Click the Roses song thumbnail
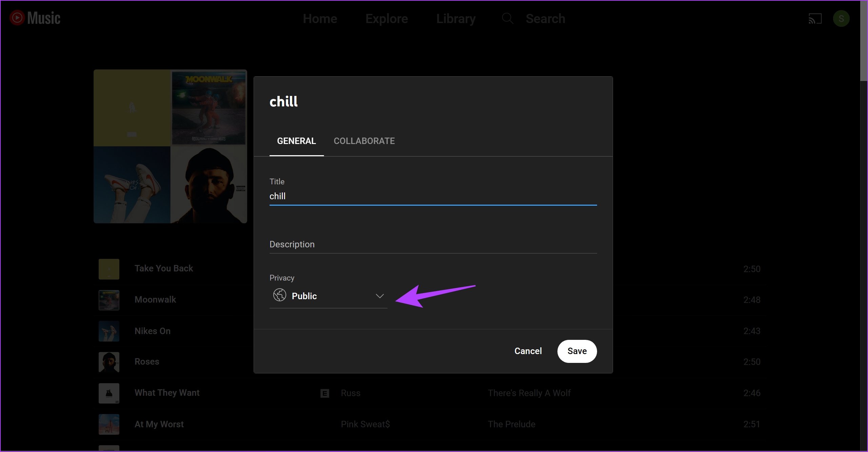 (109, 362)
